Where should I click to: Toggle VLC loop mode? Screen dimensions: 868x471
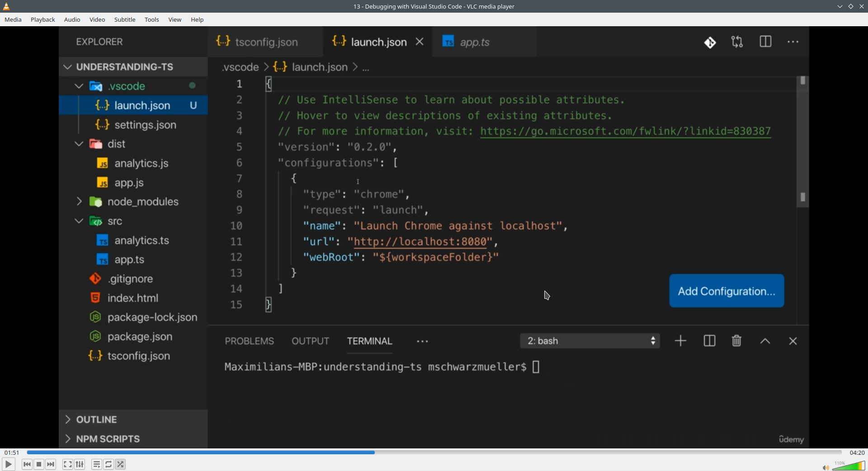click(x=108, y=464)
